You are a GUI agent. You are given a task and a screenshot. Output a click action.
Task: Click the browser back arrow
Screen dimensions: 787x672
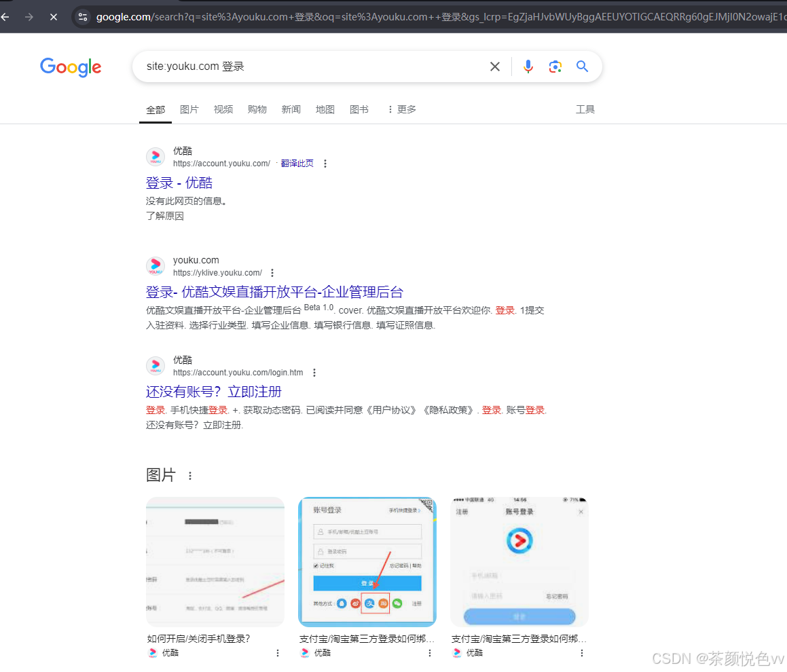(5, 17)
